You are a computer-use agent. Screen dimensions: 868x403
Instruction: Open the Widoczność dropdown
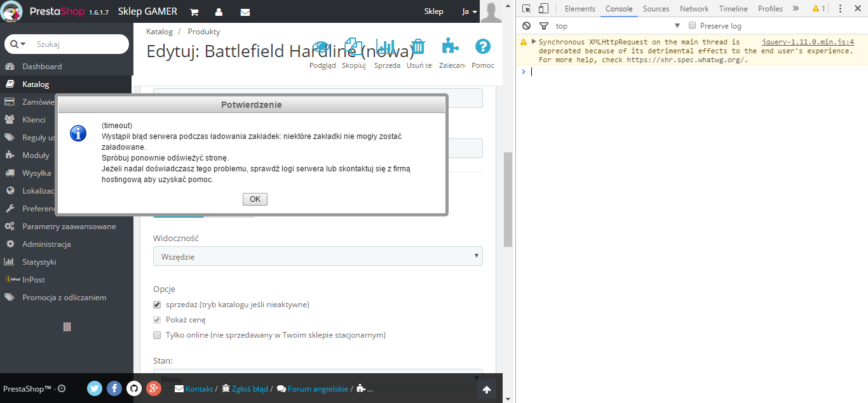318,256
